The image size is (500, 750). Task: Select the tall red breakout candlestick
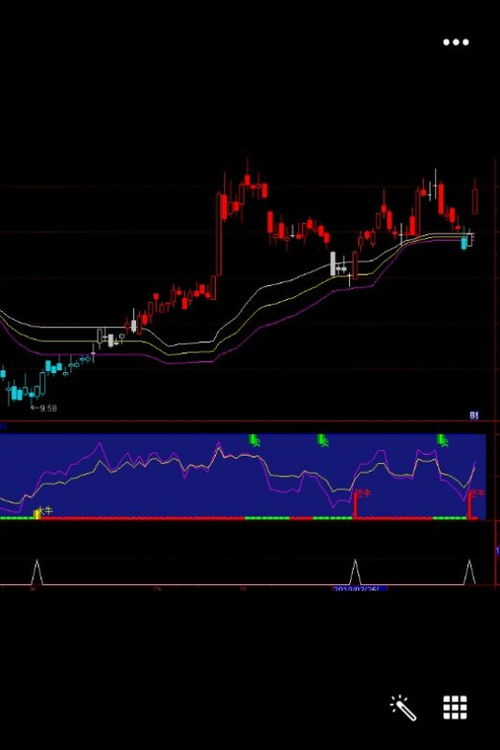(219, 234)
